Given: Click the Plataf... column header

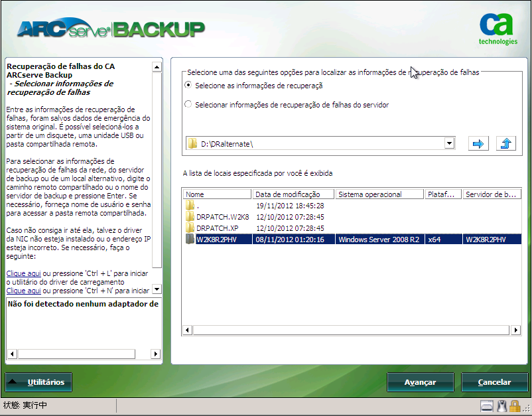Looking at the screenshot, I should coord(443,194).
